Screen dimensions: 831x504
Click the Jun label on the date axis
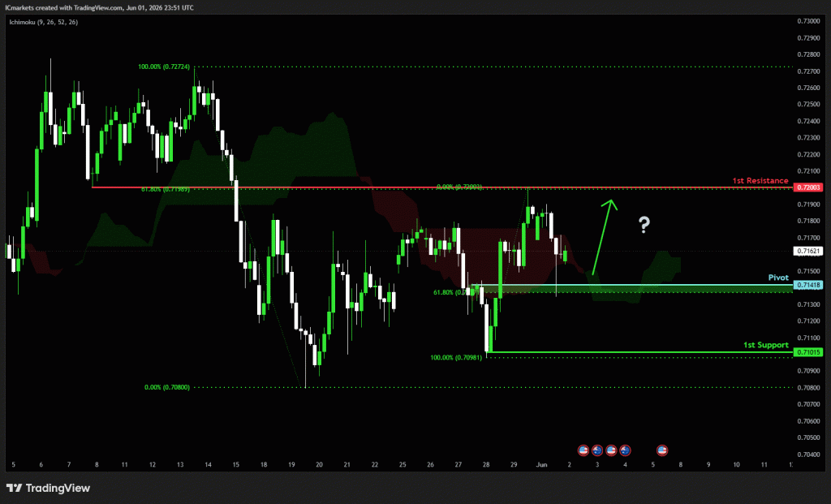click(x=541, y=465)
